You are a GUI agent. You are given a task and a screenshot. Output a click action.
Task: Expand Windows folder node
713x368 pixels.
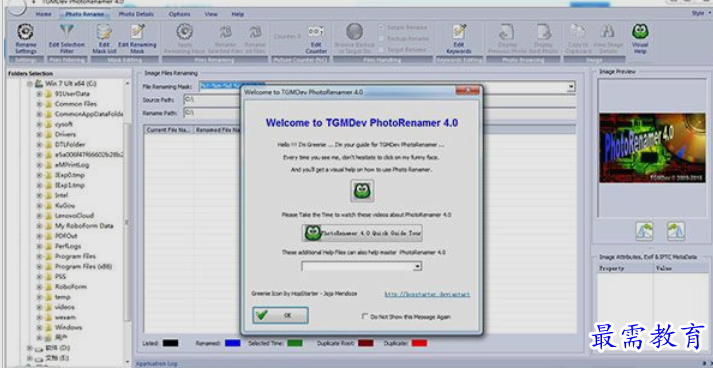pos(39,328)
